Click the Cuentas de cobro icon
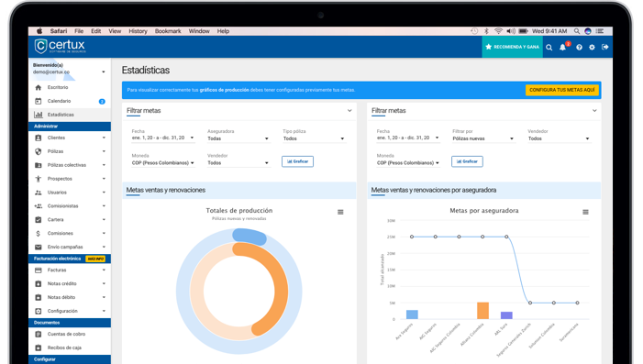 [39, 334]
